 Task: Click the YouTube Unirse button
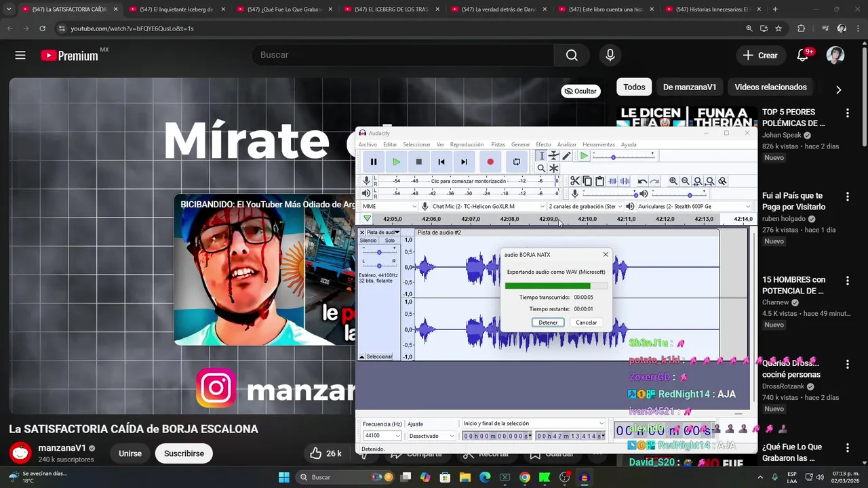point(130,453)
